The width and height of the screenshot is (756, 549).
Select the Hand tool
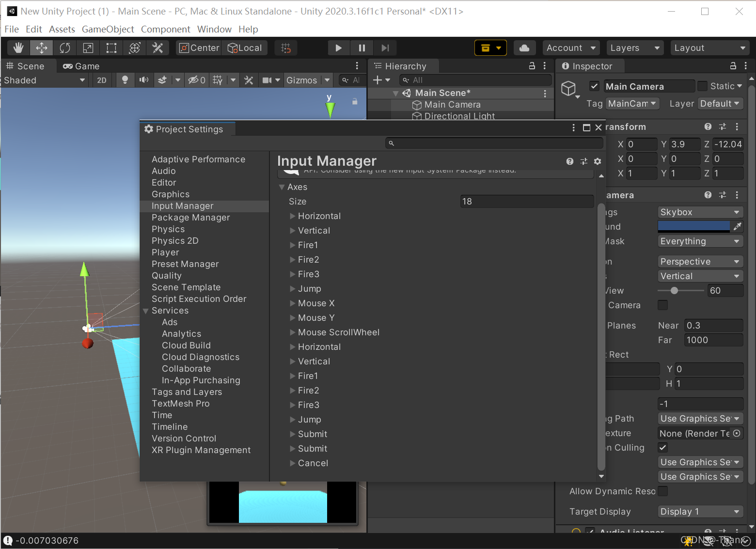18,48
